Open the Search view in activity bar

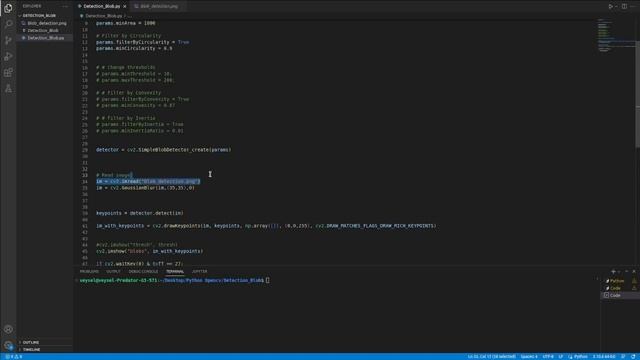click(8, 24)
